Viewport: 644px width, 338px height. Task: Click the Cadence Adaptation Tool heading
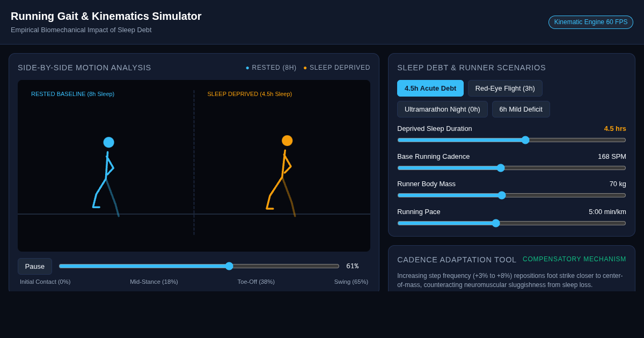click(x=457, y=260)
